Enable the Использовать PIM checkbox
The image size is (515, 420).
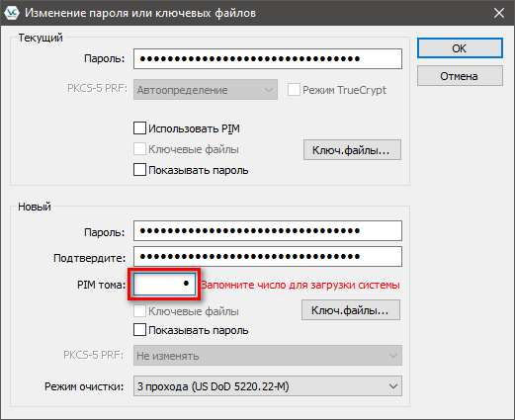139,128
